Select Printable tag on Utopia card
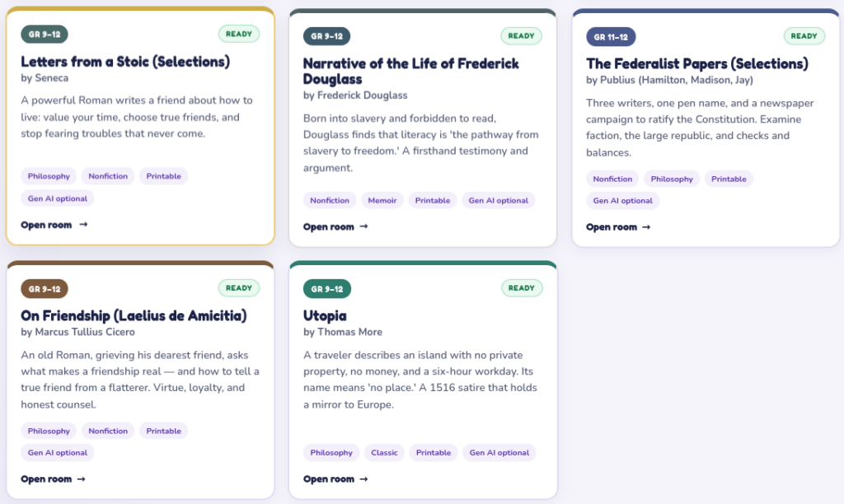Image resolution: width=844 pixels, height=504 pixels. pyautogui.click(x=434, y=452)
